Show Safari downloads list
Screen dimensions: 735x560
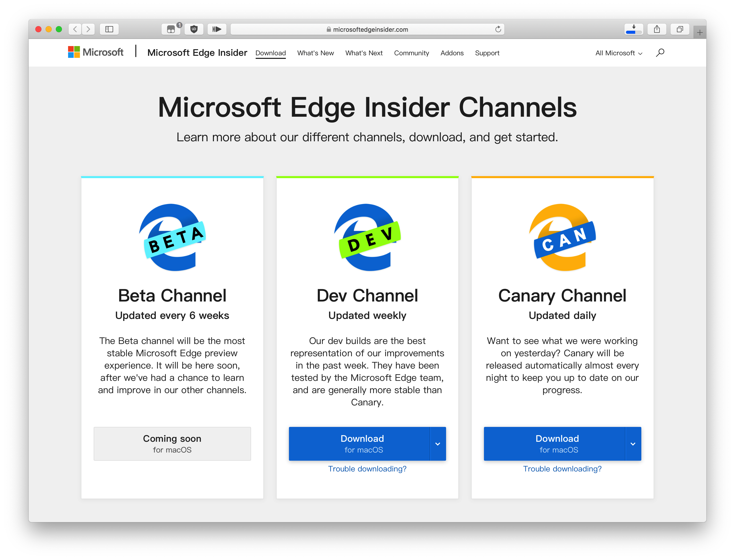point(634,29)
